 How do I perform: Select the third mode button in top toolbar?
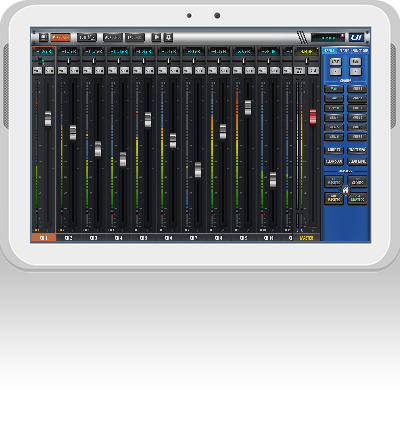pos(113,37)
